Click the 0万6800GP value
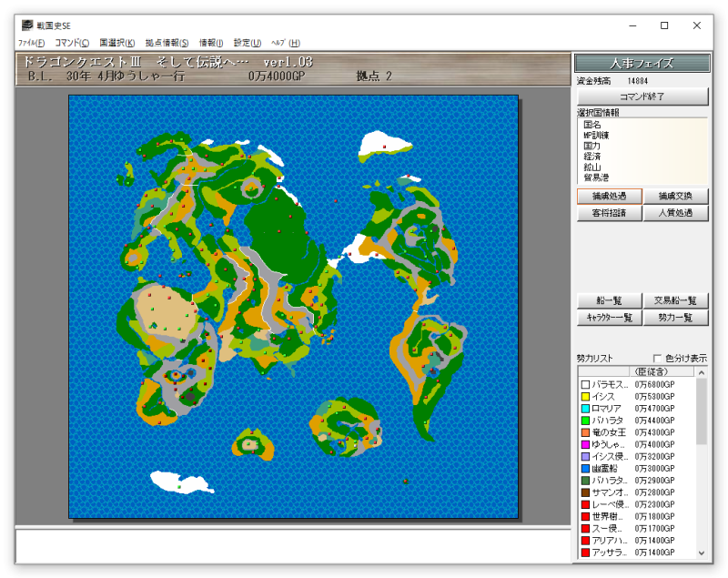Image resolution: width=728 pixels, height=578 pixels. click(654, 385)
